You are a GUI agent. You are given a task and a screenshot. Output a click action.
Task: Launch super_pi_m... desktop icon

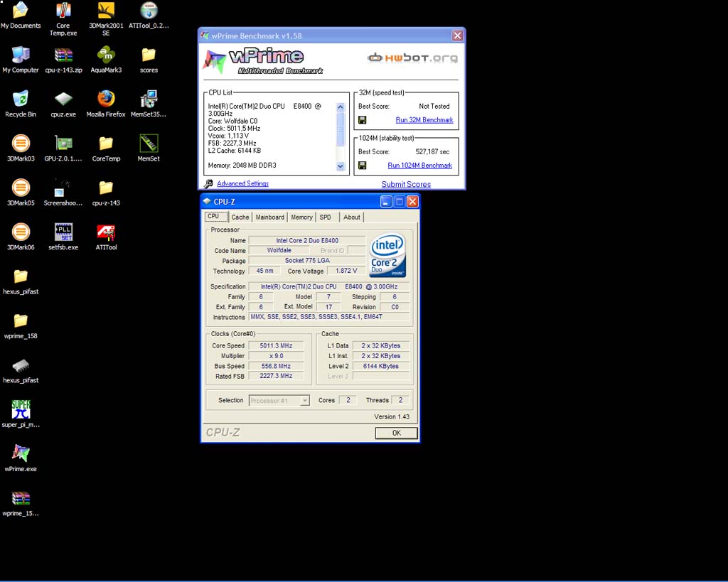click(x=21, y=414)
